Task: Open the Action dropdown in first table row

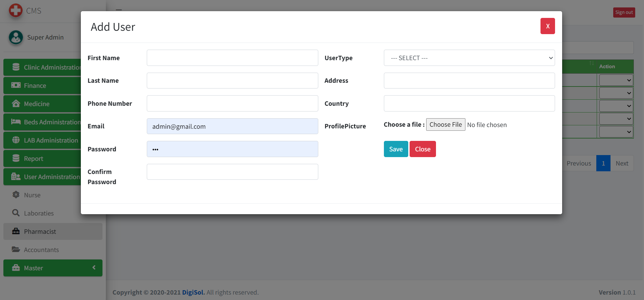Action: coord(616,80)
